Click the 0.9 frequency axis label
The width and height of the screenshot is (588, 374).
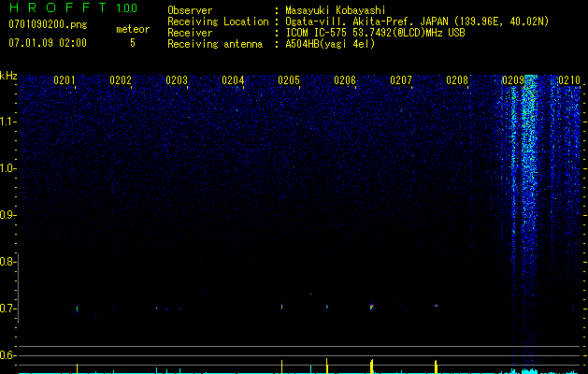pyautogui.click(x=7, y=215)
